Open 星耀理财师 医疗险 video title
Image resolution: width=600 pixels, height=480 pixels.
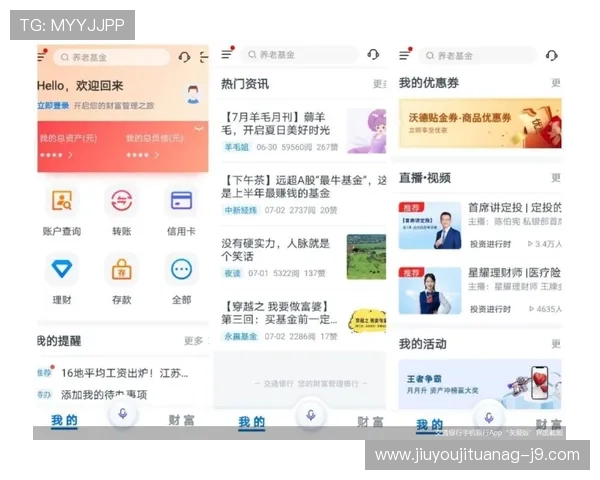coord(515,273)
